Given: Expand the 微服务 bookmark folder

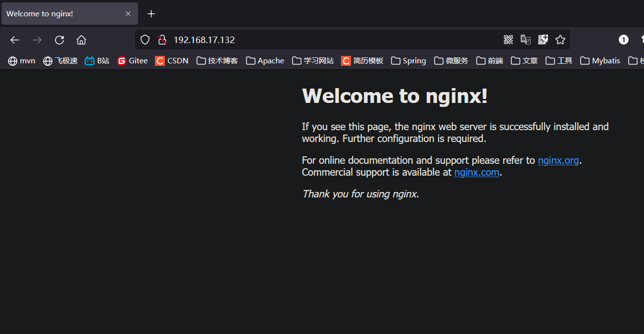Looking at the screenshot, I should tap(451, 61).
